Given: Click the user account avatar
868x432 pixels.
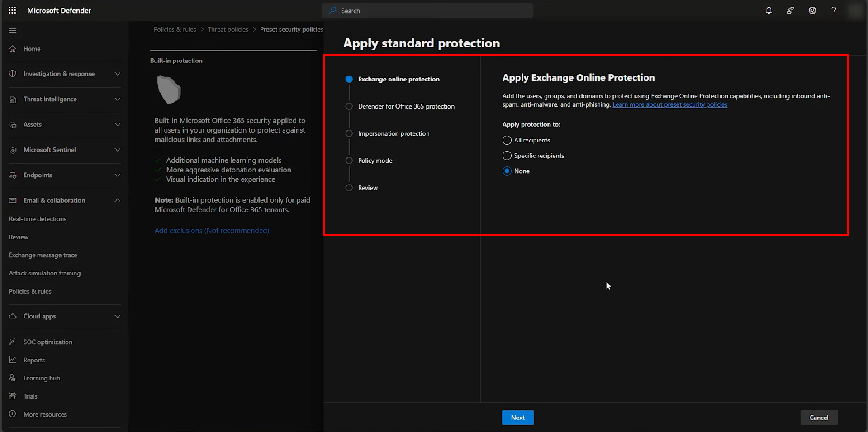Looking at the screenshot, I should coord(855,10).
